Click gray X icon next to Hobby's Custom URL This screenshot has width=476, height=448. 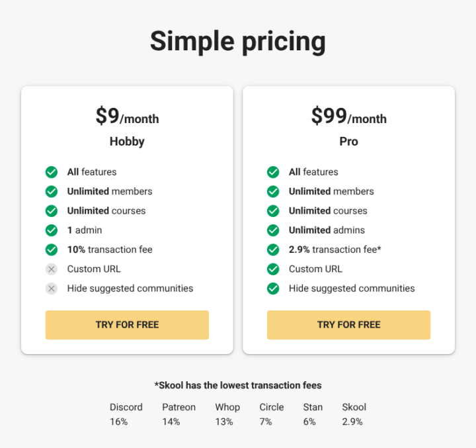[x=52, y=269]
